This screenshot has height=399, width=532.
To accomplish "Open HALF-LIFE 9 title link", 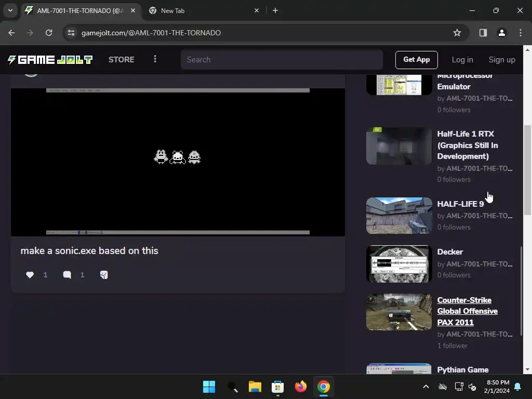I will click(x=460, y=204).
